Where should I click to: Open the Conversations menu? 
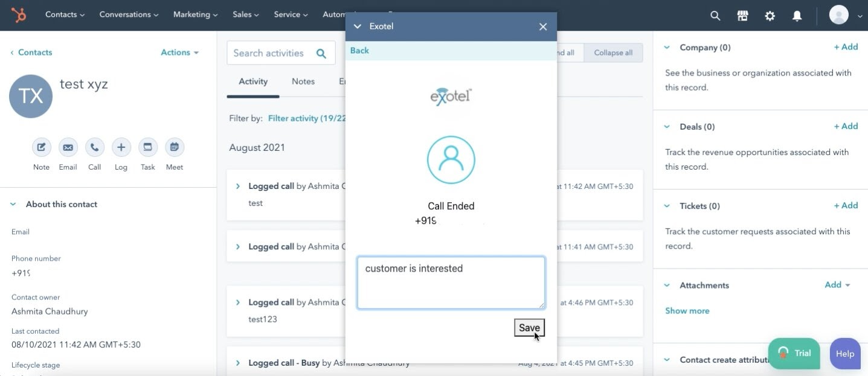pos(129,14)
